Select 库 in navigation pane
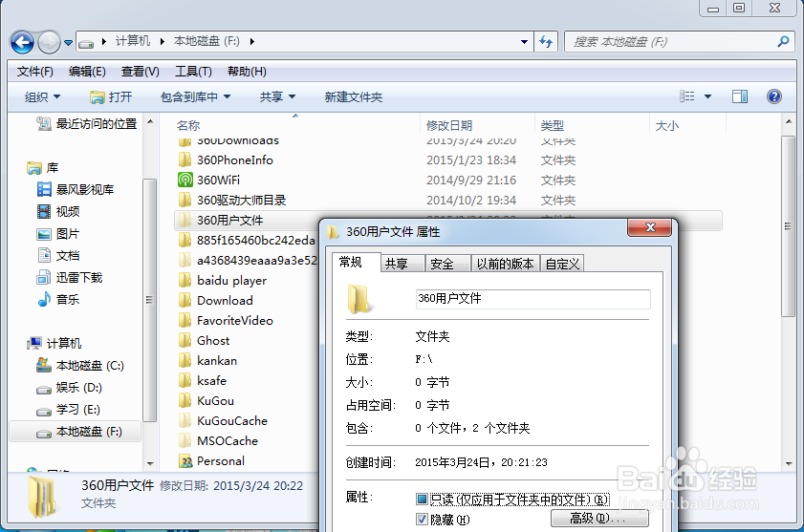 point(43,167)
